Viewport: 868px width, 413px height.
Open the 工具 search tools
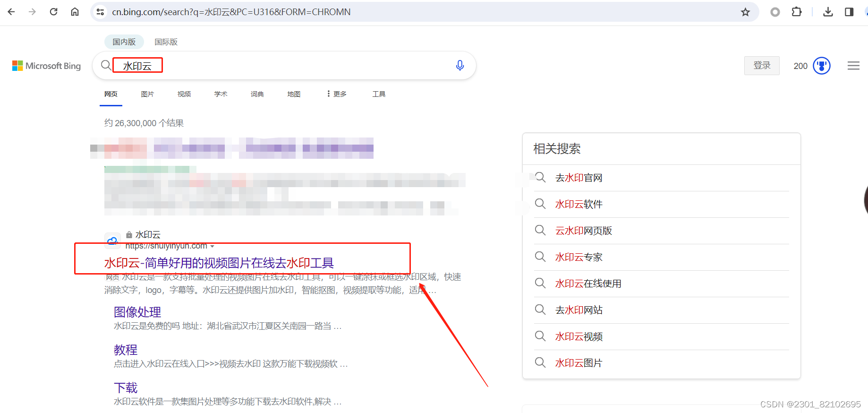click(x=379, y=94)
